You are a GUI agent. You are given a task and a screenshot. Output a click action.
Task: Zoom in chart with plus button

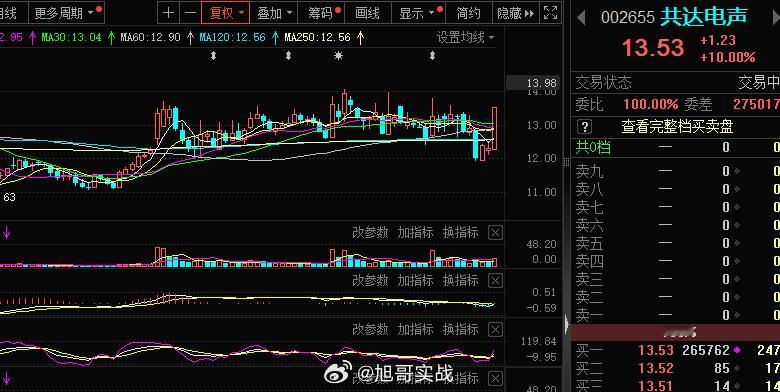click(168, 13)
